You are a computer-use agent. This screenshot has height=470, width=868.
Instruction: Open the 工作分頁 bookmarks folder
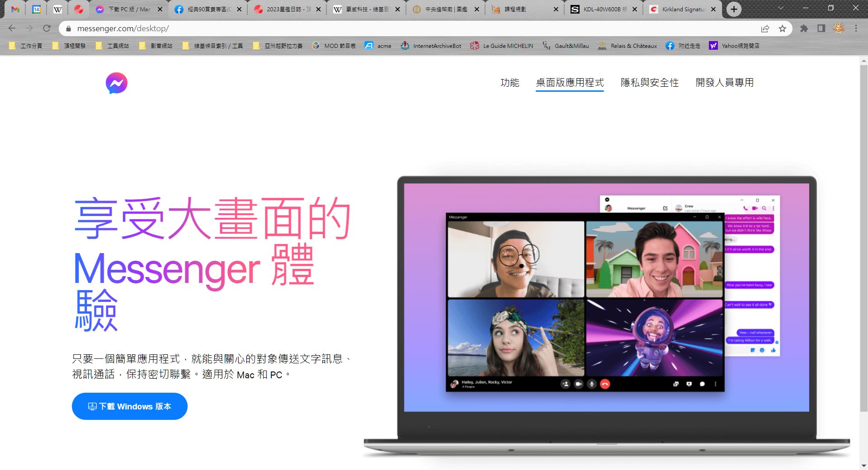click(26, 46)
